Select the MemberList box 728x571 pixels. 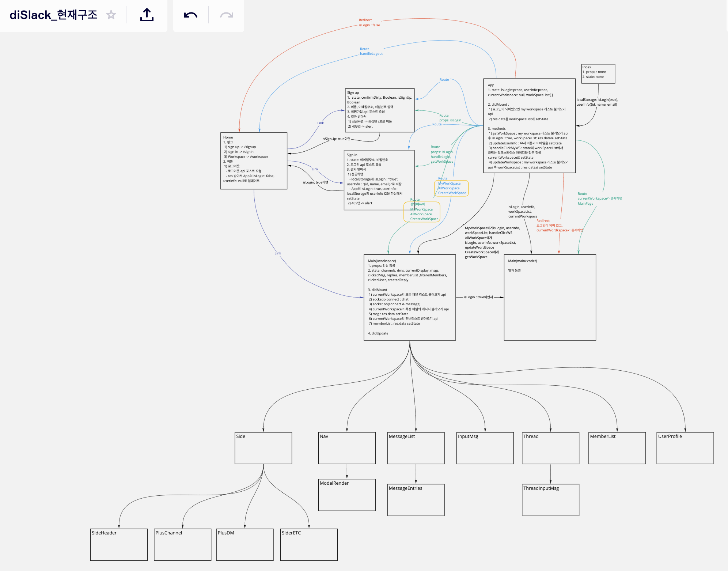point(617,448)
